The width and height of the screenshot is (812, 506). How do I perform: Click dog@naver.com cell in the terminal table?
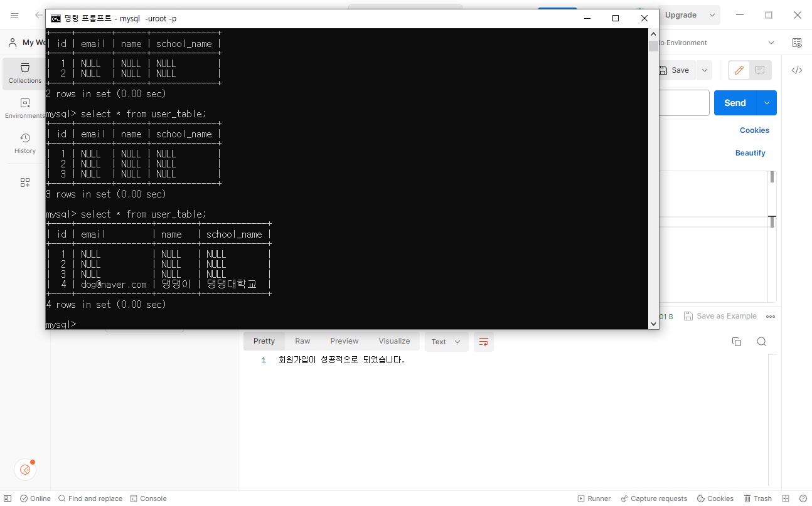coord(114,284)
